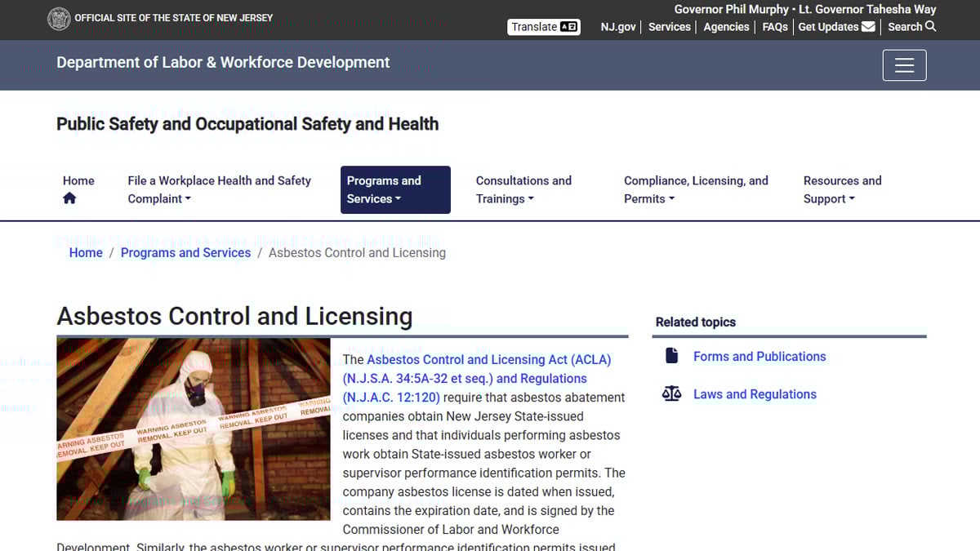980x551 pixels.
Task: Expand the Programs and Services dropdown
Action: tap(394, 189)
